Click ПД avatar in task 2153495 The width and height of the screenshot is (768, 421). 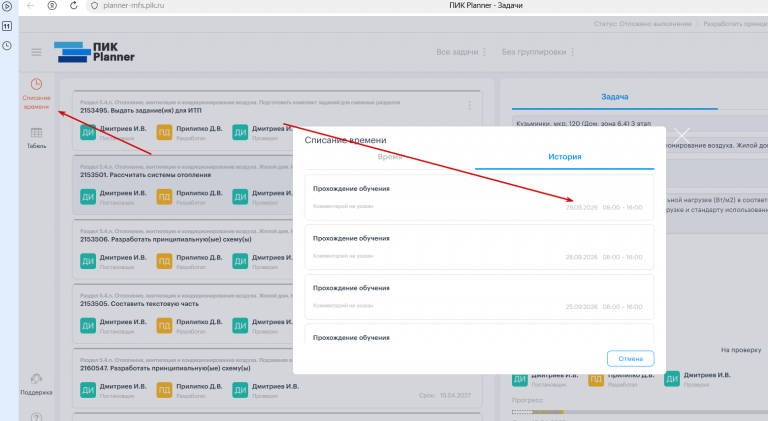pos(165,132)
